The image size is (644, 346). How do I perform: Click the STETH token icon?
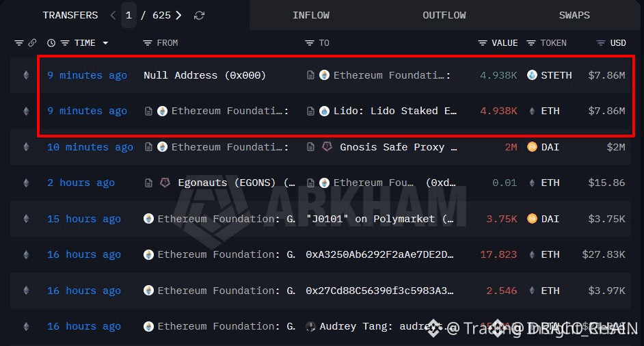(532, 75)
